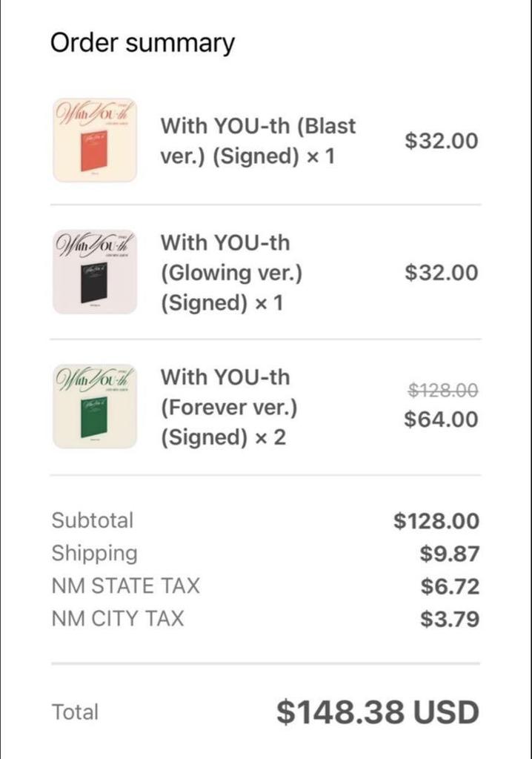Screen dimensions: 532x759
Task: Click the Shipping label
Action: click(94, 554)
